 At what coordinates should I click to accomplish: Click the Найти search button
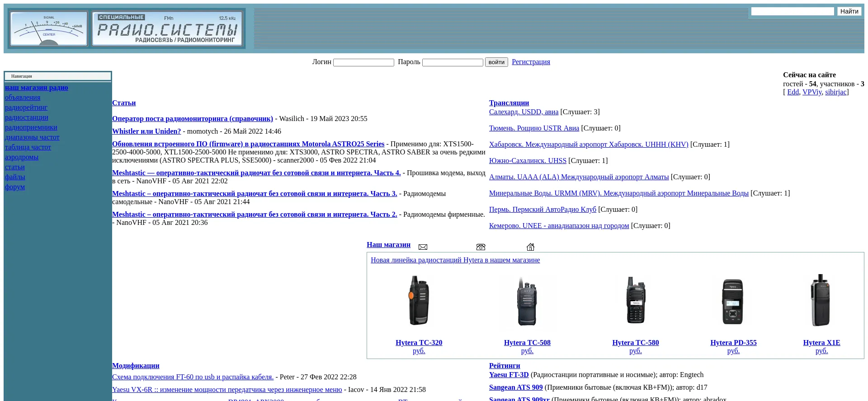[849, 11]
